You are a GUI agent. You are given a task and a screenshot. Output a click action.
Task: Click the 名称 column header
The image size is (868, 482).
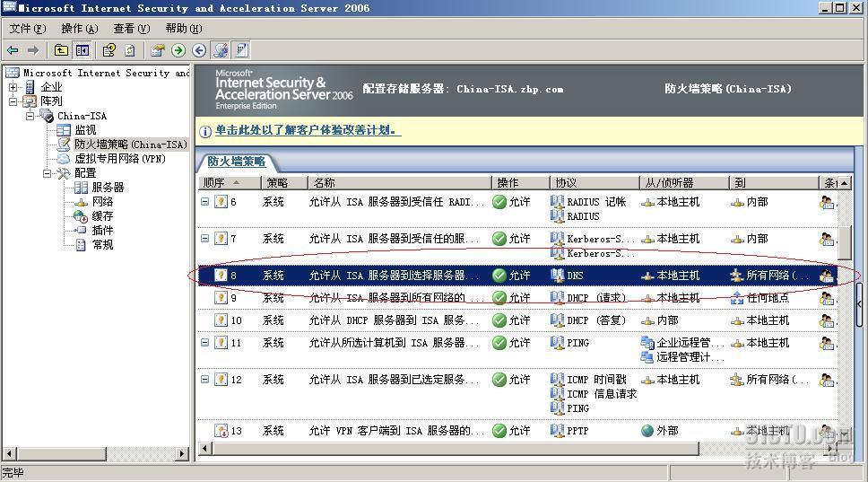point(399,183)
